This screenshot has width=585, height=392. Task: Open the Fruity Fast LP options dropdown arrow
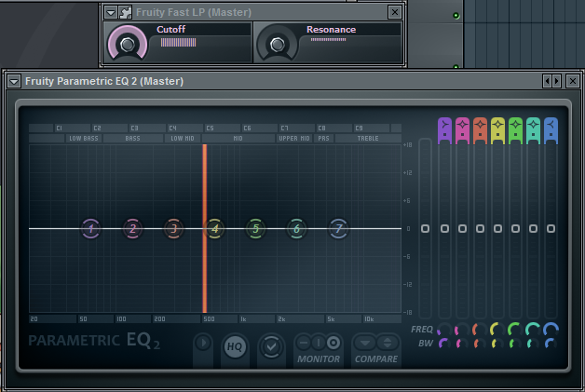(111, 12)
